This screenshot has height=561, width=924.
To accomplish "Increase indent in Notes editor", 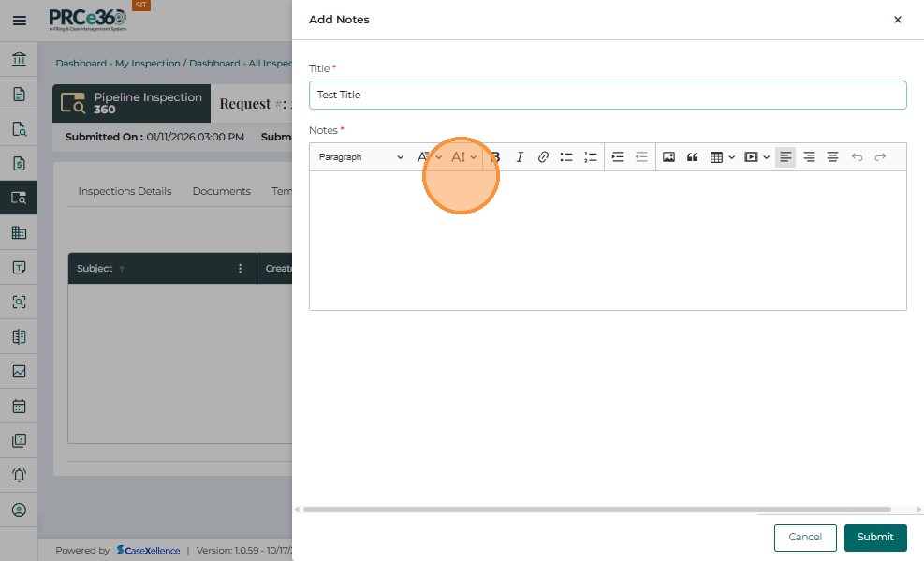I will tap(618, 157).
